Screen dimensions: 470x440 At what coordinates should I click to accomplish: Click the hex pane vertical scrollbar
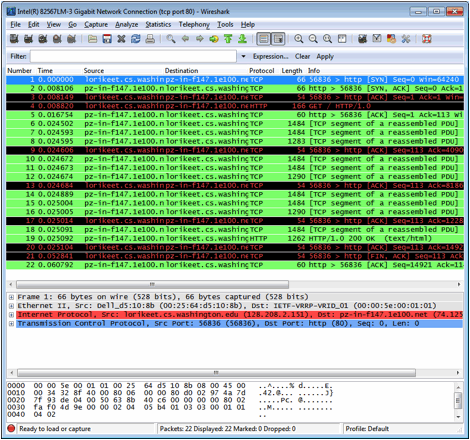[x=458, y=401]
